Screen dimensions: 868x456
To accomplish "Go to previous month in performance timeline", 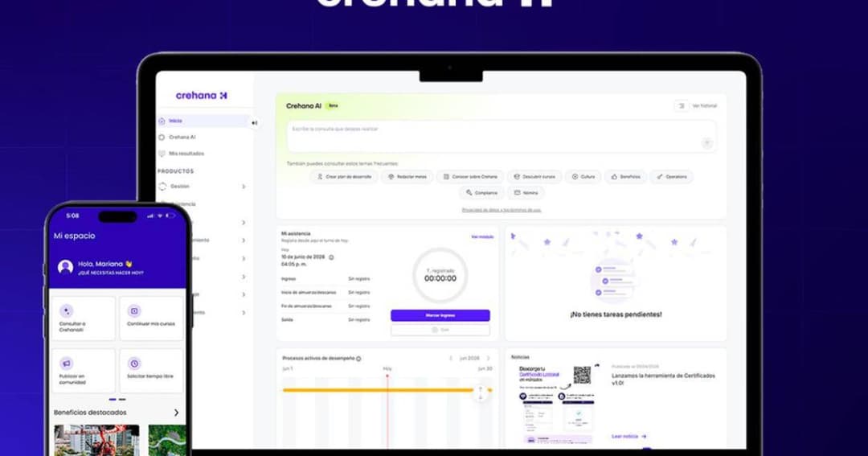I will tap(451, 359).
